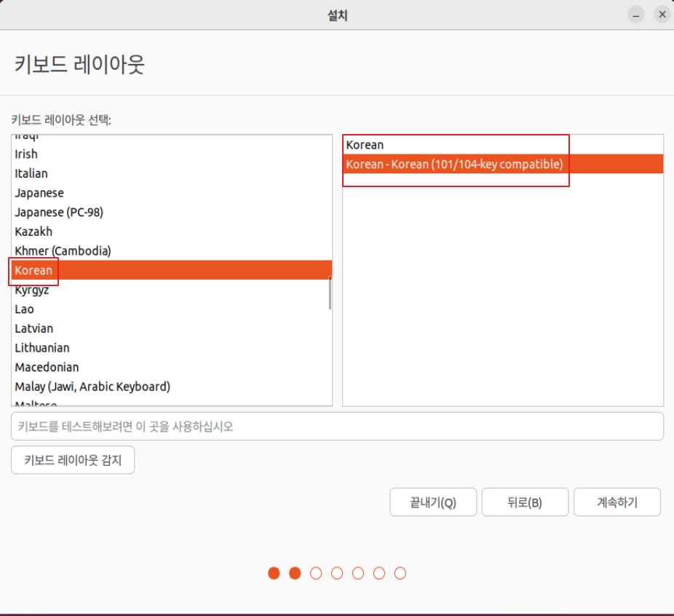
Task: Select Korean - Korean (101/104-key compatible) variant
Action: (456, 164)
